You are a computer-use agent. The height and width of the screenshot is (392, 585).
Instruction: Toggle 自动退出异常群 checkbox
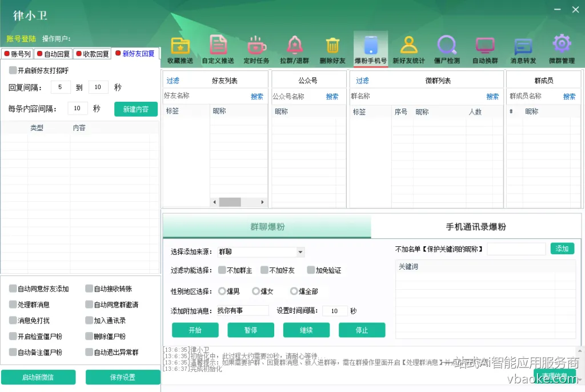point(89,351)
